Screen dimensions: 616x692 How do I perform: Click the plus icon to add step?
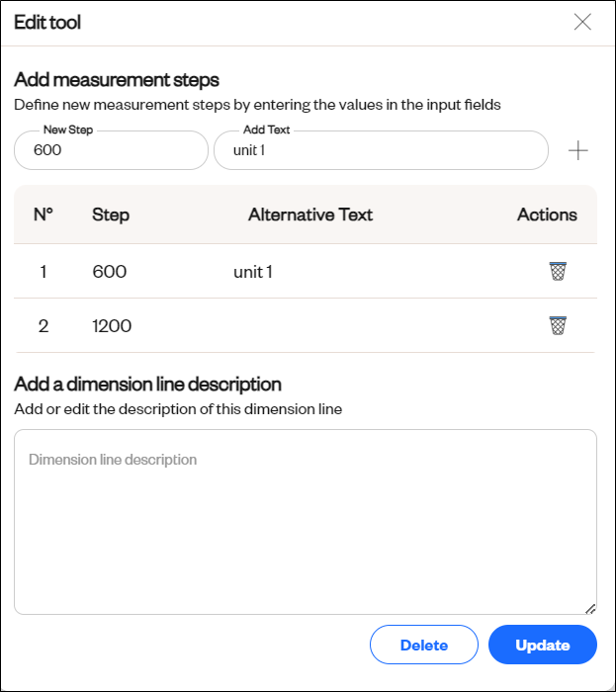pyautogui.click(x=577, y=151)
